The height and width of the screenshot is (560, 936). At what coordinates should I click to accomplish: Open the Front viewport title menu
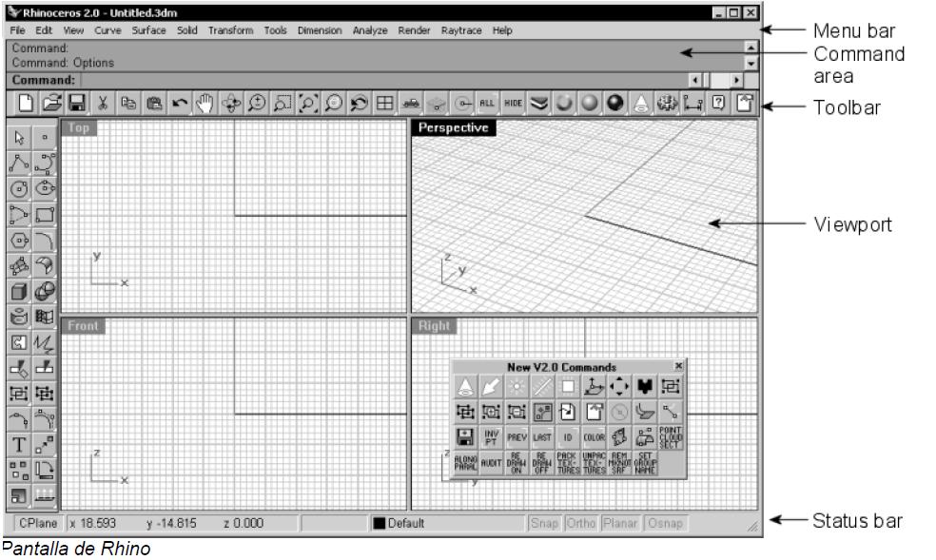coord(82,325)
